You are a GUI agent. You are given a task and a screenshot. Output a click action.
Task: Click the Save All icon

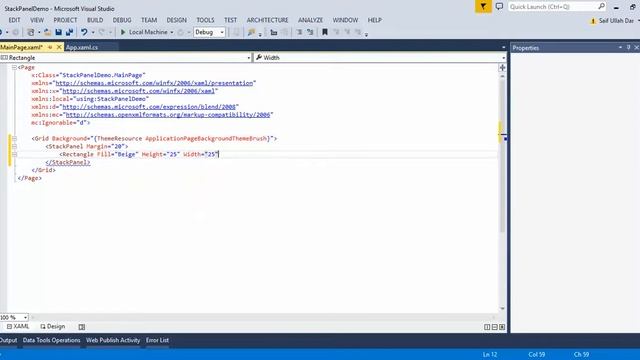[x=69, y=32]
